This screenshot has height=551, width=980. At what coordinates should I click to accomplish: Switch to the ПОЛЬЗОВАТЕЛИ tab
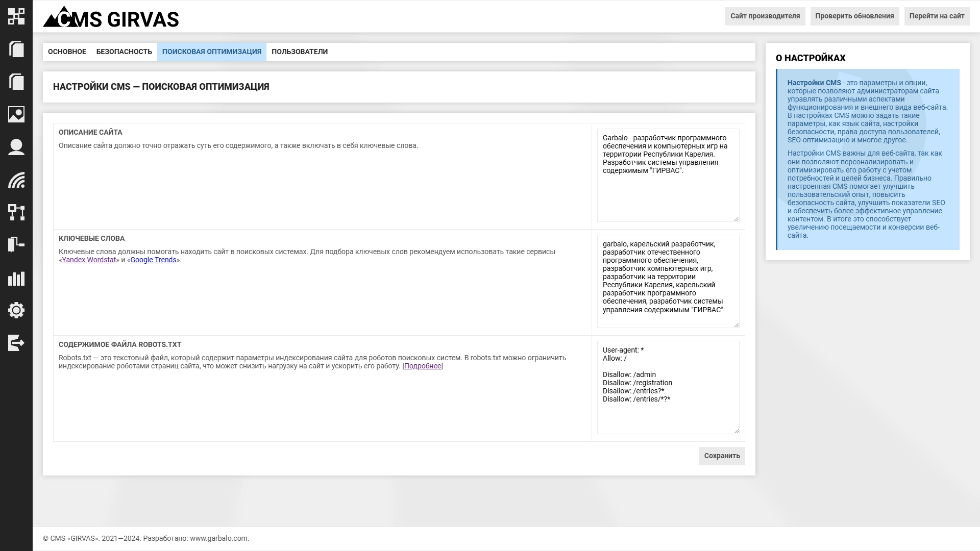(x=299, y=52)
